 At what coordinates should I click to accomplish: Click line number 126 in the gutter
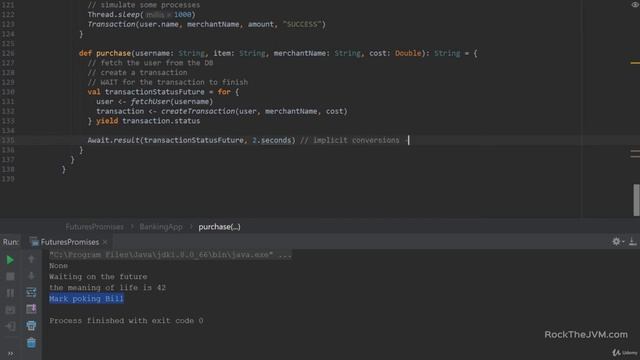click(x=8, y=53)
